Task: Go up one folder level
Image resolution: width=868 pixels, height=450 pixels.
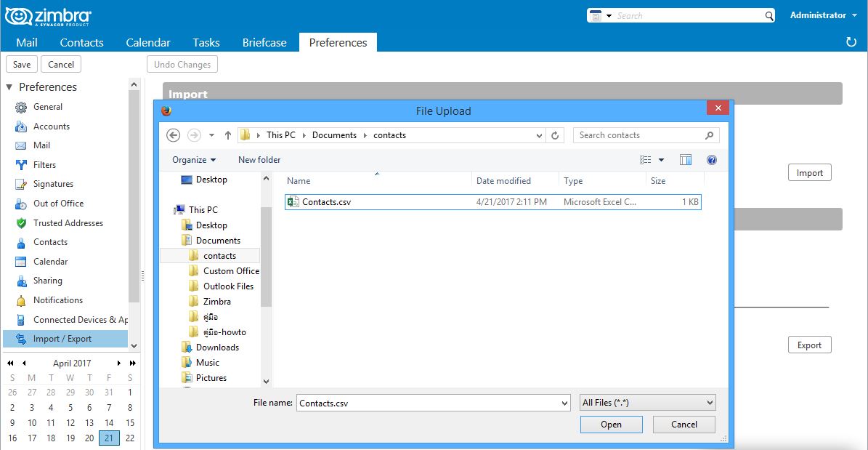Action: point(228,135)
